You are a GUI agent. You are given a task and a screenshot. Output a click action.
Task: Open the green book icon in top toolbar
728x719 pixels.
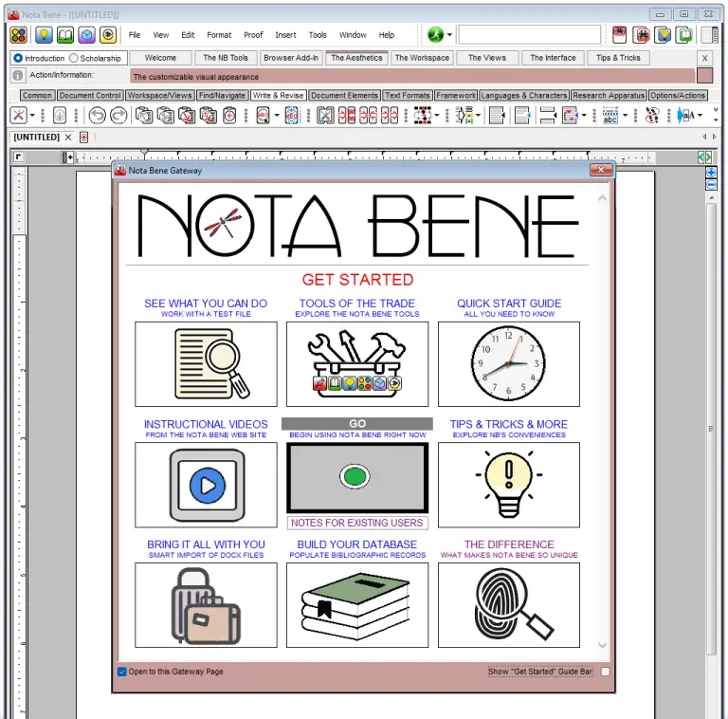tap(65, 35)
